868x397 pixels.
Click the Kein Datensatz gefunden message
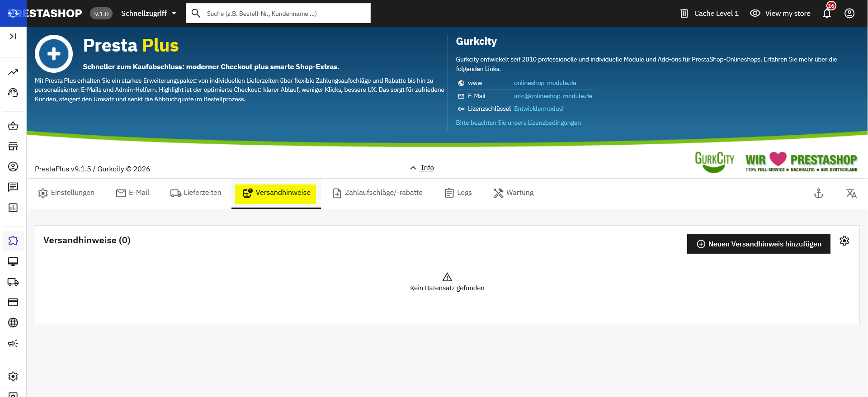click(x=447, y=288)
